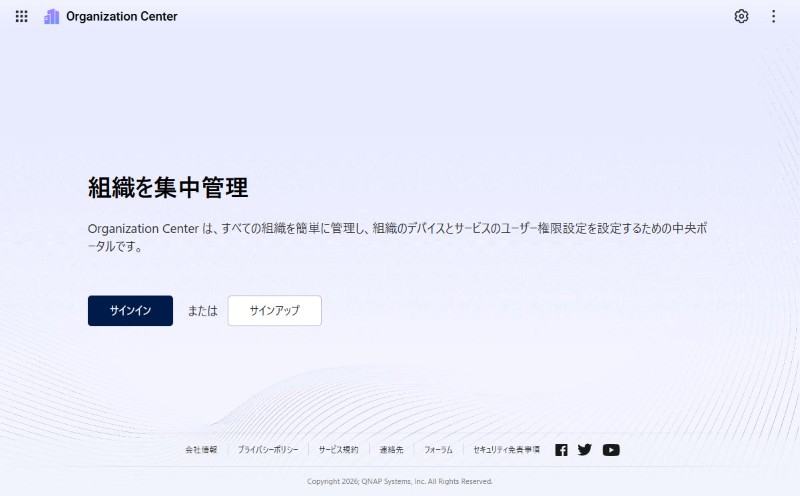The height and width of the screenshot is (496, 800).
Task: Go to the フォーラム link
Action: click(438, 450)
